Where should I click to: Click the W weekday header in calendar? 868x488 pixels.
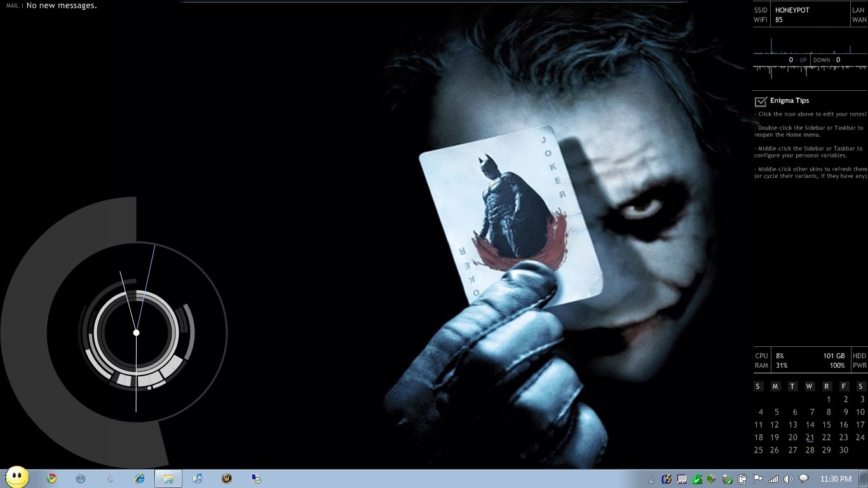pos(810,386)
